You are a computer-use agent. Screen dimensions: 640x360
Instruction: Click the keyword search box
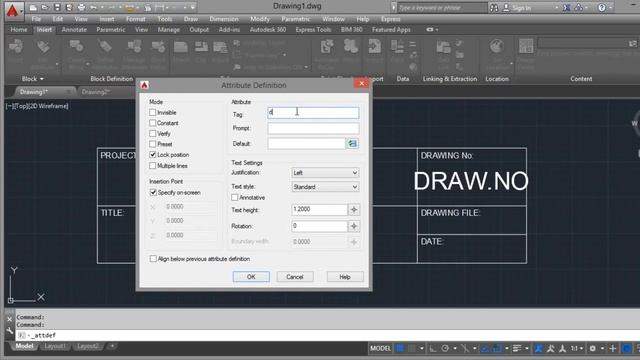442,8
